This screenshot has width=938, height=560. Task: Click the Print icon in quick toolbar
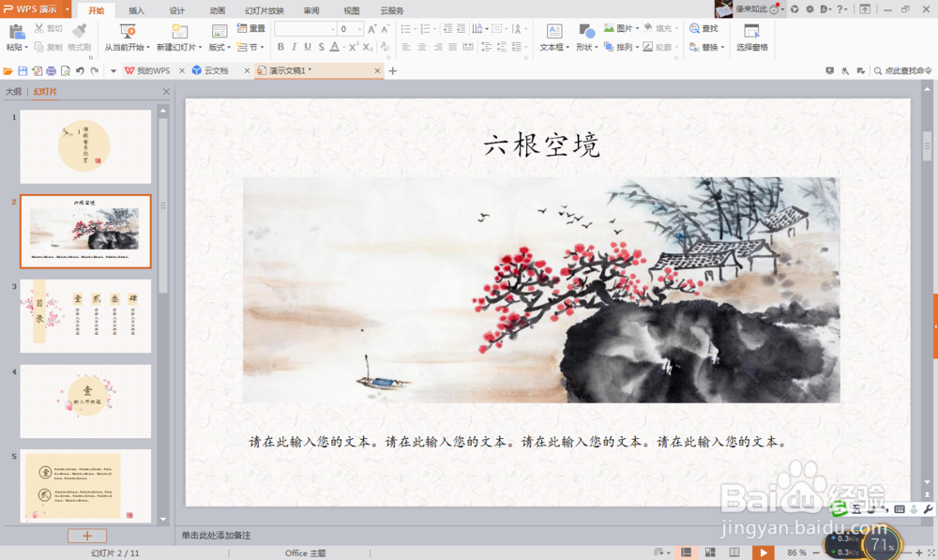click(x=51, y=70)
